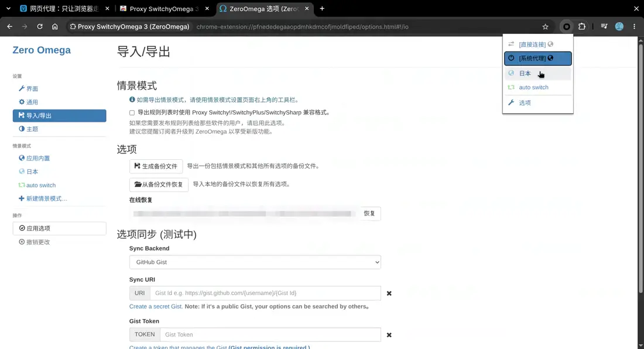Open the Zero Omega title link
644x349 pixels.
point(42,50)
